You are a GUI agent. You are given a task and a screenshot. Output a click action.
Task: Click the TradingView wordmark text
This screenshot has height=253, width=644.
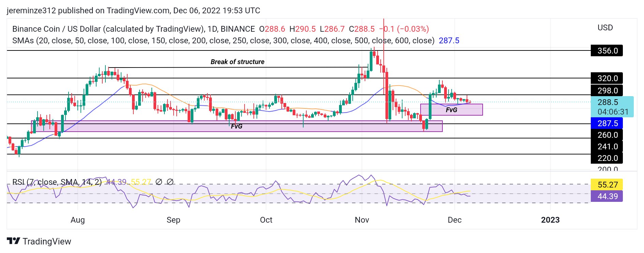pyautogui.click(x=47, y=241)
